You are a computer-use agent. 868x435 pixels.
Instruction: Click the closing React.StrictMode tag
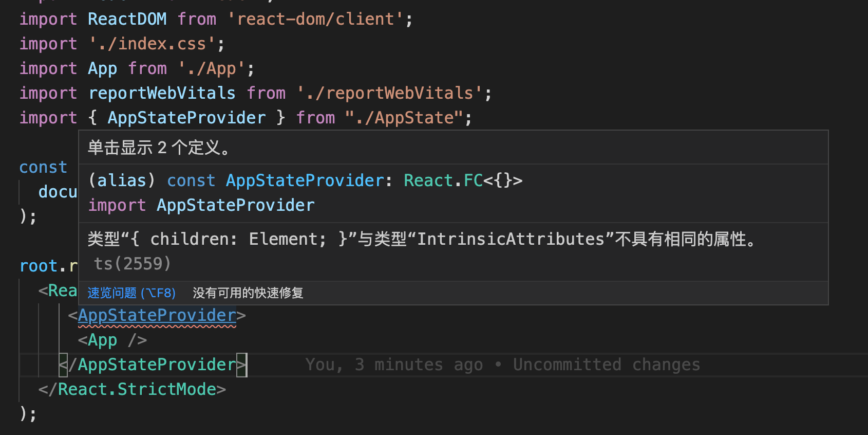tap(132, 389)
